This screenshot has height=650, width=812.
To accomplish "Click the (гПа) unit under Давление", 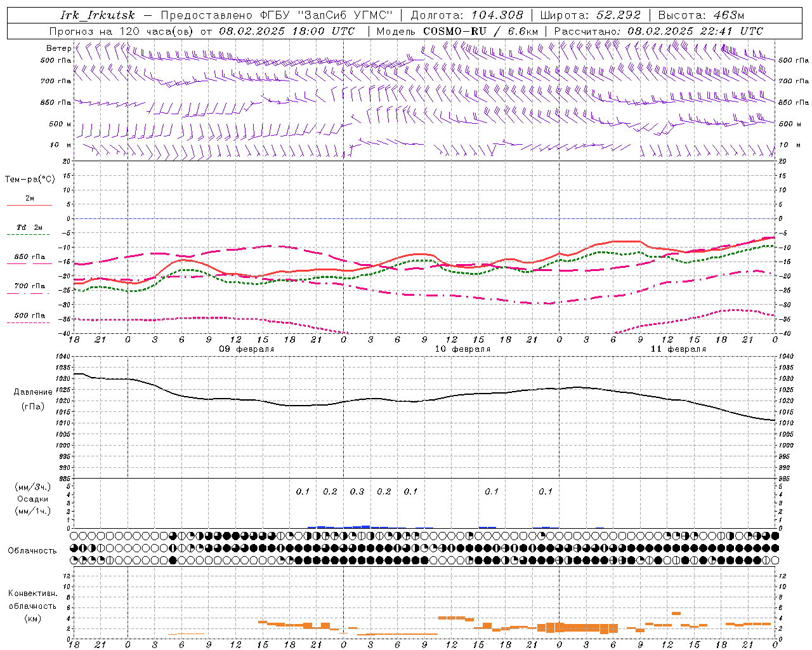I will click(32, 406).
